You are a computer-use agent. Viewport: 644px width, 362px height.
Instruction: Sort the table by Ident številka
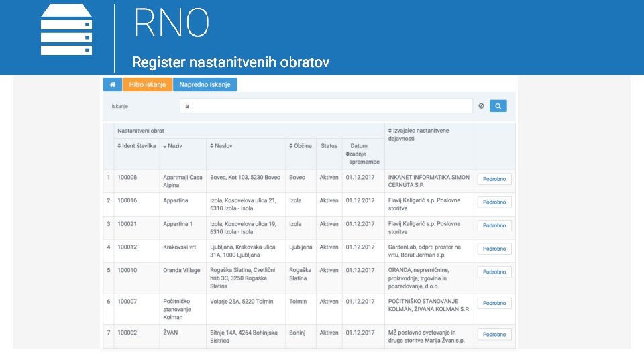click(x=136, y=146)
